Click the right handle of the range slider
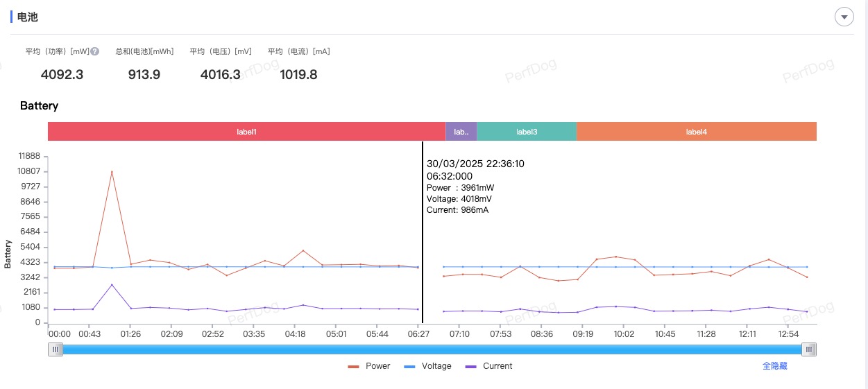The width and height of the screenshot is (868, 389). pyautogui.click(x=808, y=349)
